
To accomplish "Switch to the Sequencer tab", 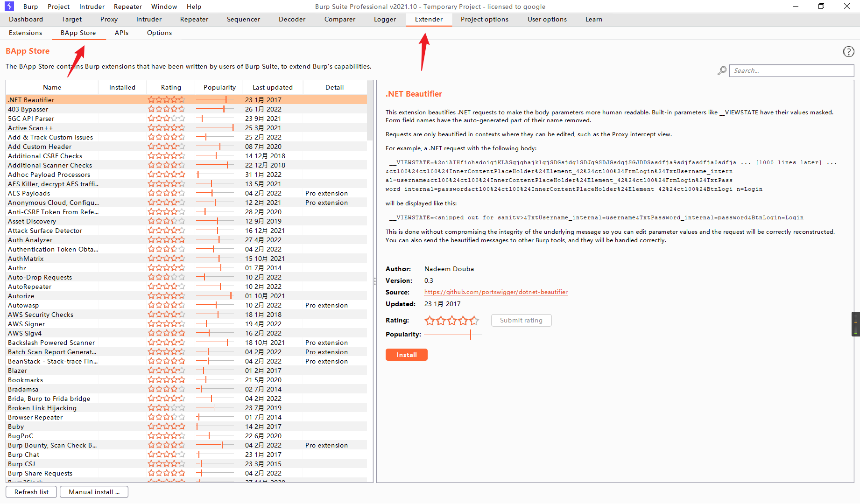I will coord(243,19).
